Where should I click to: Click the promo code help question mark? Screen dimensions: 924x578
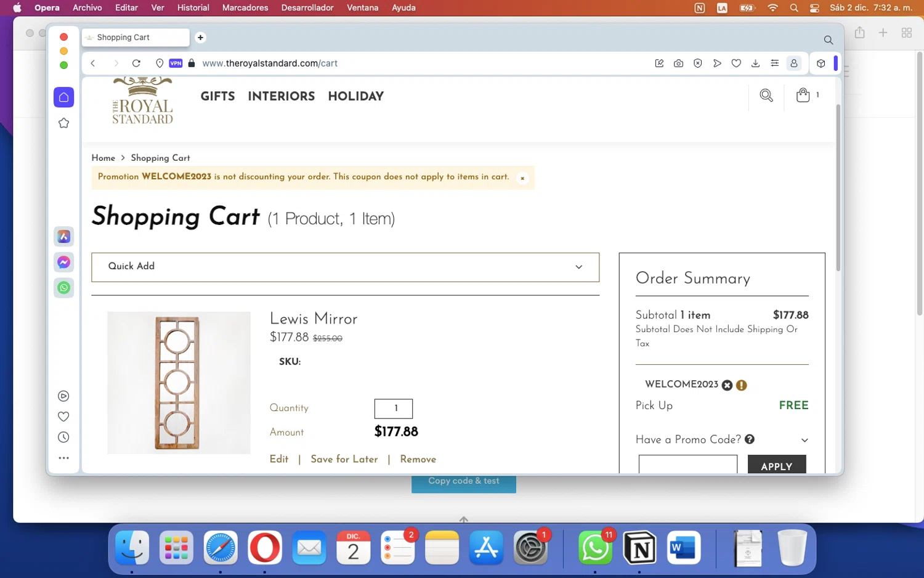[750, 439]
